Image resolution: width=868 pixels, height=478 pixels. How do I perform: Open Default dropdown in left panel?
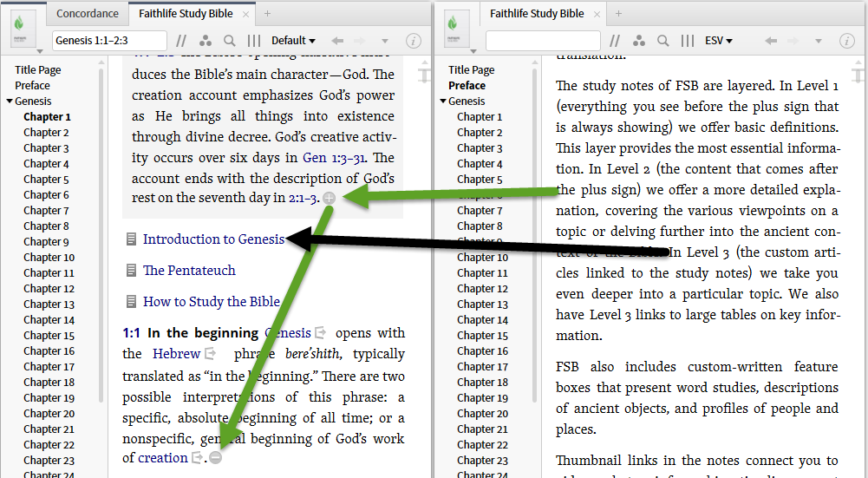click(293, 41)
